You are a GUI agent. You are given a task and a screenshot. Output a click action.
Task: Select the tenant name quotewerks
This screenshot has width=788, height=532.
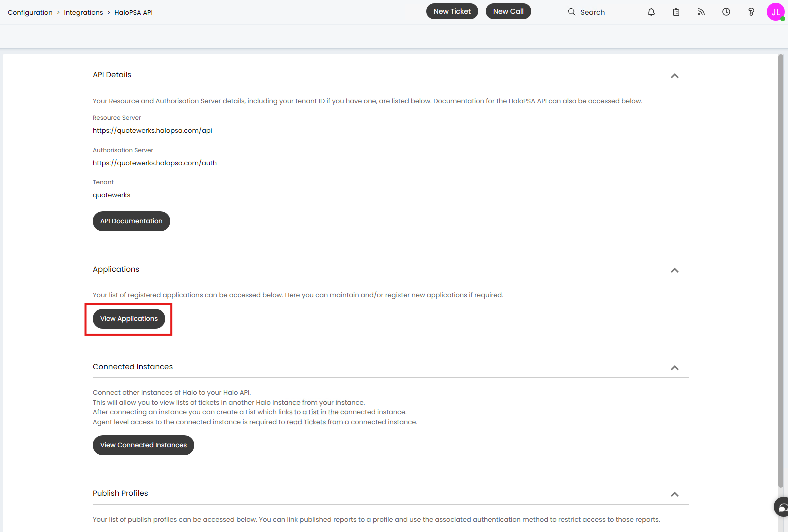coord(111,195)
